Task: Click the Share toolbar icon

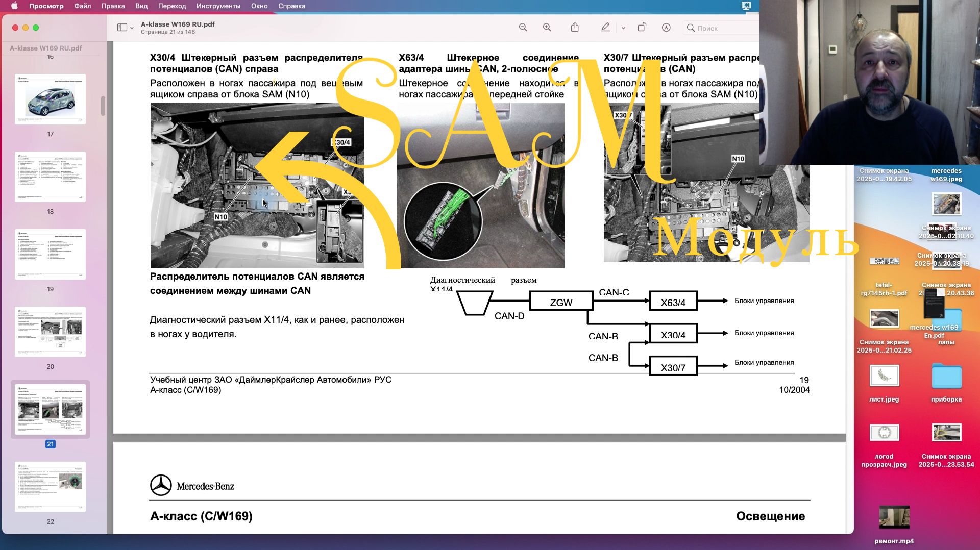Action: [575, 28]
